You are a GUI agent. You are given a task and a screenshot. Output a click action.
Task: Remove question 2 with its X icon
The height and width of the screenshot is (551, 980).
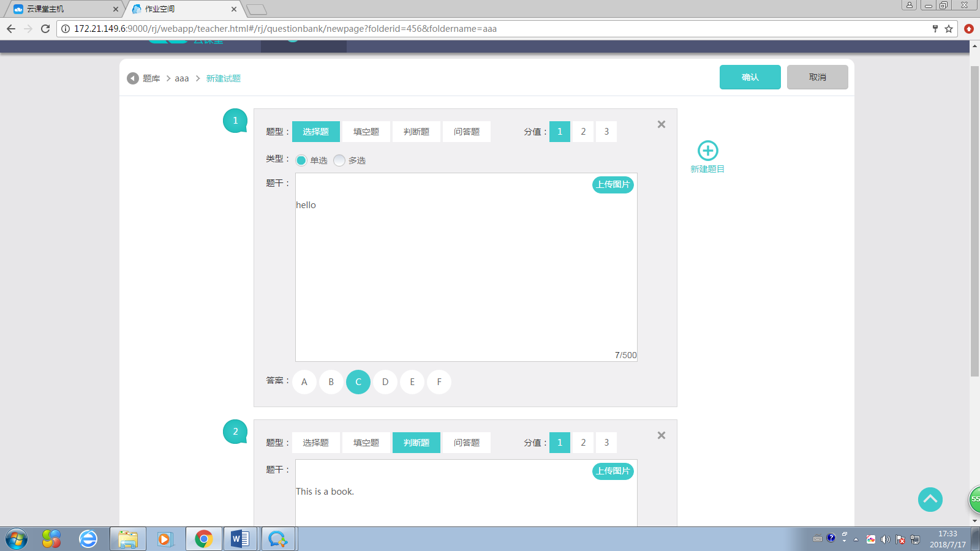(x=661, y=435)
